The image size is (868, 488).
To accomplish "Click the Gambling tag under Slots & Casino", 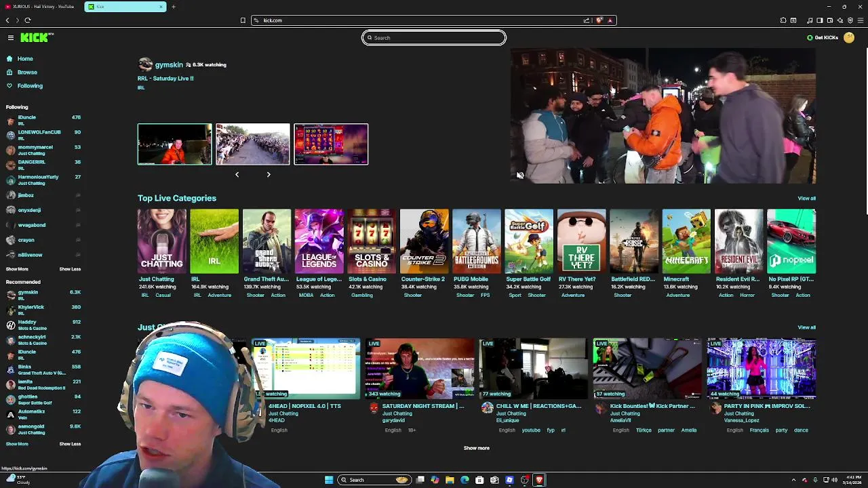I will click(x=362, y=296).
